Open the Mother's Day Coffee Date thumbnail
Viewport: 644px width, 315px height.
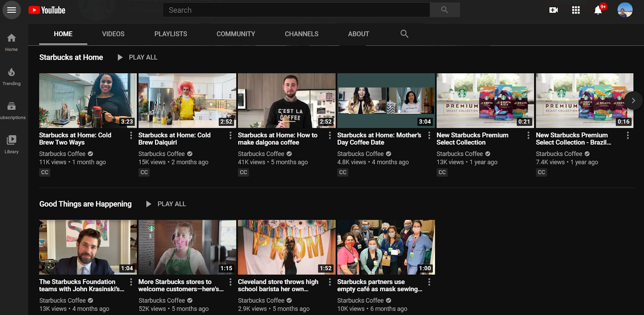point(386,101)
